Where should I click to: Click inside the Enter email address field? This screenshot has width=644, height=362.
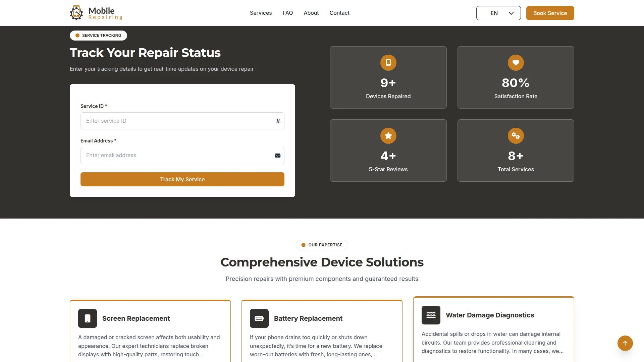coord(174,156)
